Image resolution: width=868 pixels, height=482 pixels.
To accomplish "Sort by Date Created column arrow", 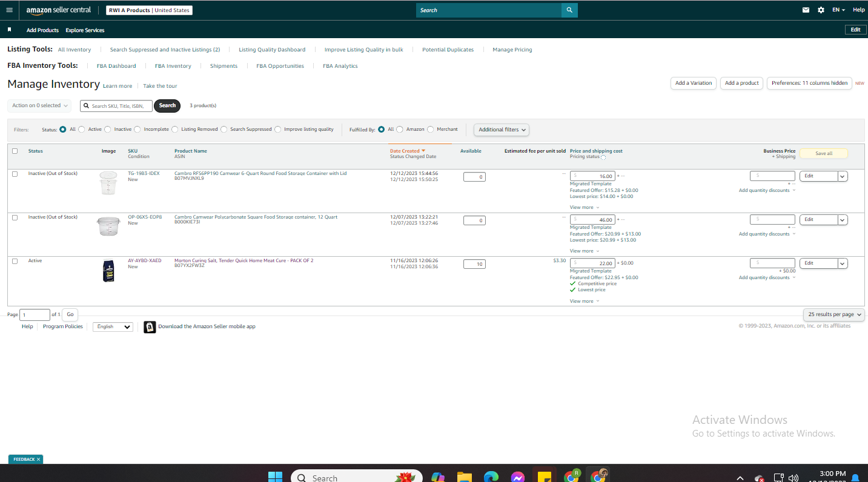I will 423,151.
